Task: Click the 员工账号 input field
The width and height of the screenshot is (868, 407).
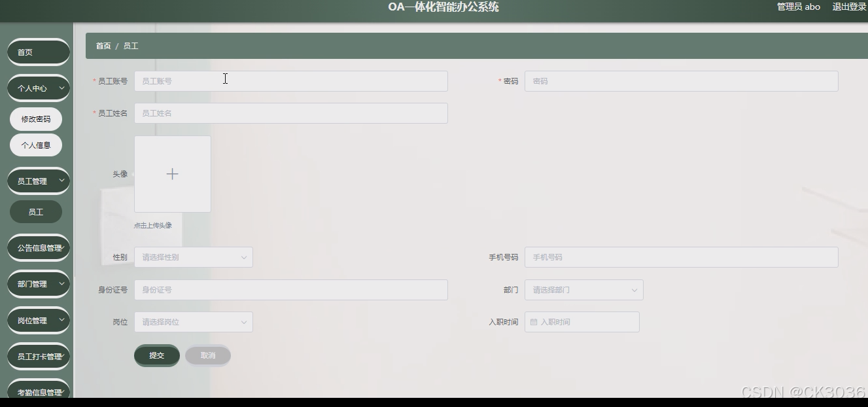Action: [290, 80]
